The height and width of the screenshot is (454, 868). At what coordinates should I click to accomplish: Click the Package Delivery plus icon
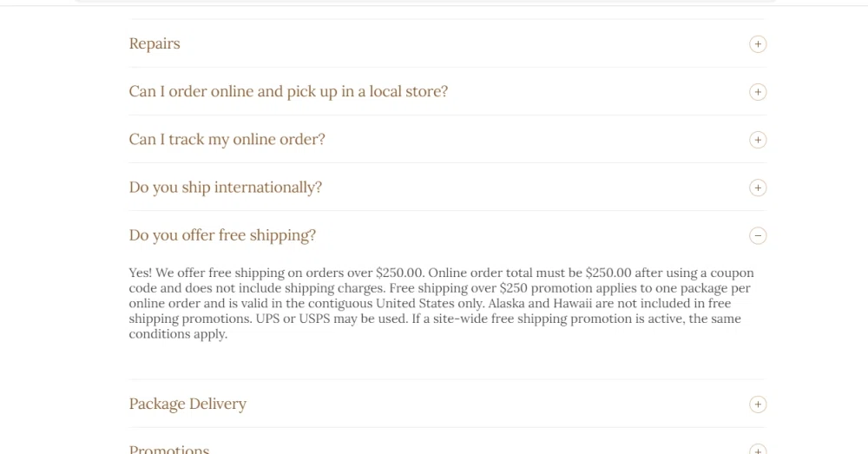pyautogui.click(x=758, y=405)
